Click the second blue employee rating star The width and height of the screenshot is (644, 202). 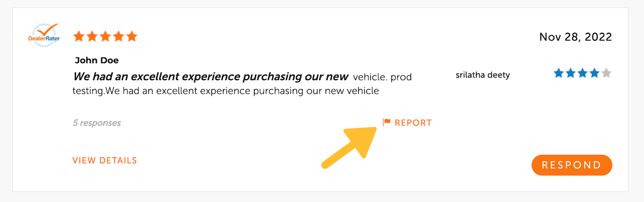[571, 74]
